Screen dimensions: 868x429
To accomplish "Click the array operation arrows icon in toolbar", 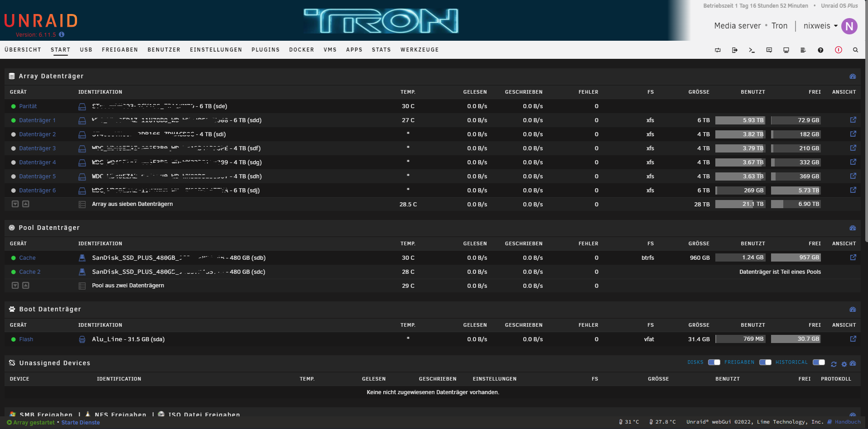I will [718, 50].
